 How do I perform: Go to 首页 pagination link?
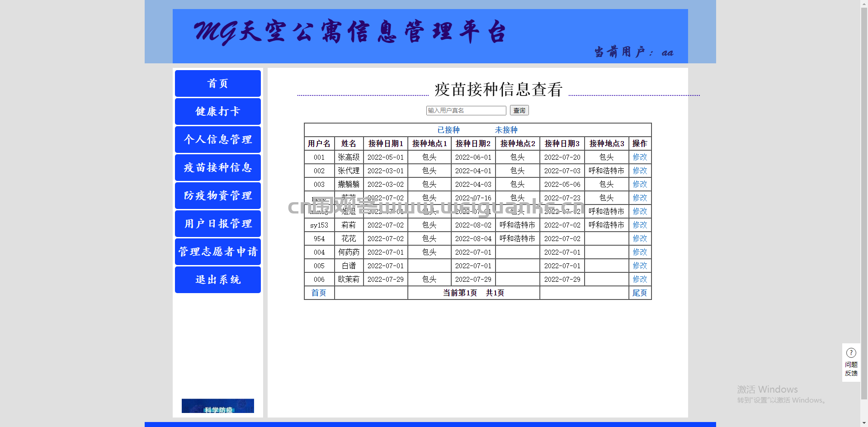319,293
